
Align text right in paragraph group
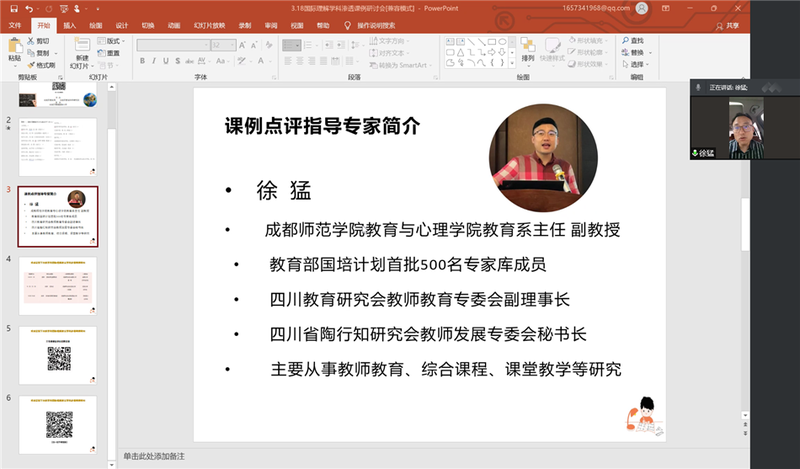312,61
